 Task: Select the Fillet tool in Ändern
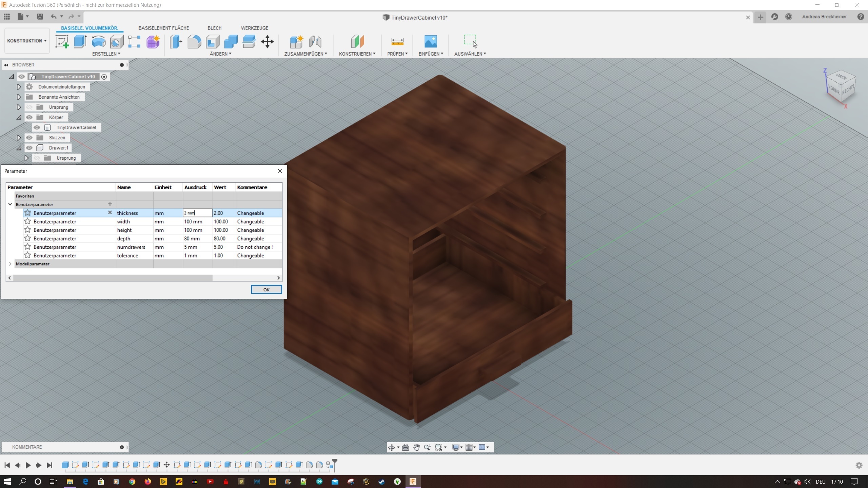tap(194, 42)
